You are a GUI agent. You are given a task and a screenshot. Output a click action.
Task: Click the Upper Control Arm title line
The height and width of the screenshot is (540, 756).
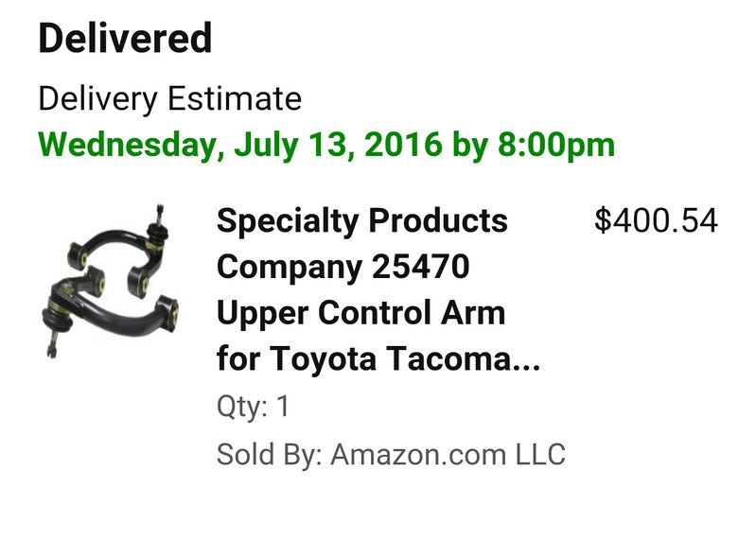361,313
